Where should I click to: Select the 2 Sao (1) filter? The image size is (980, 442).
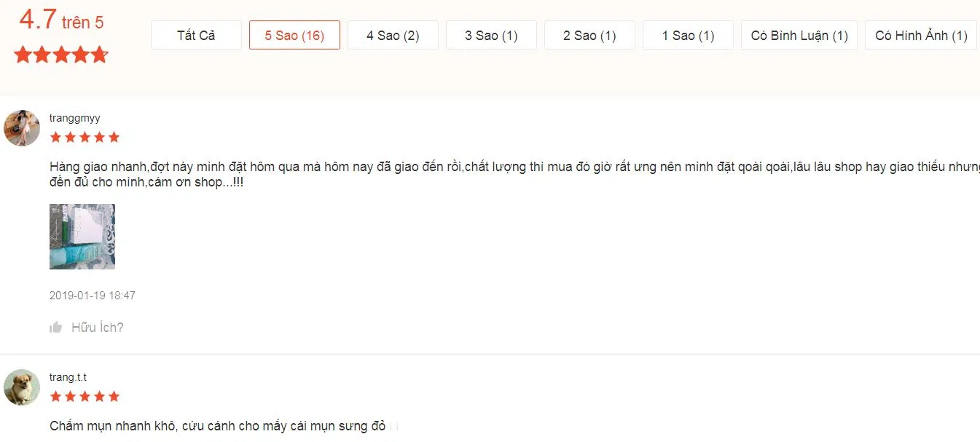point(589,34)
